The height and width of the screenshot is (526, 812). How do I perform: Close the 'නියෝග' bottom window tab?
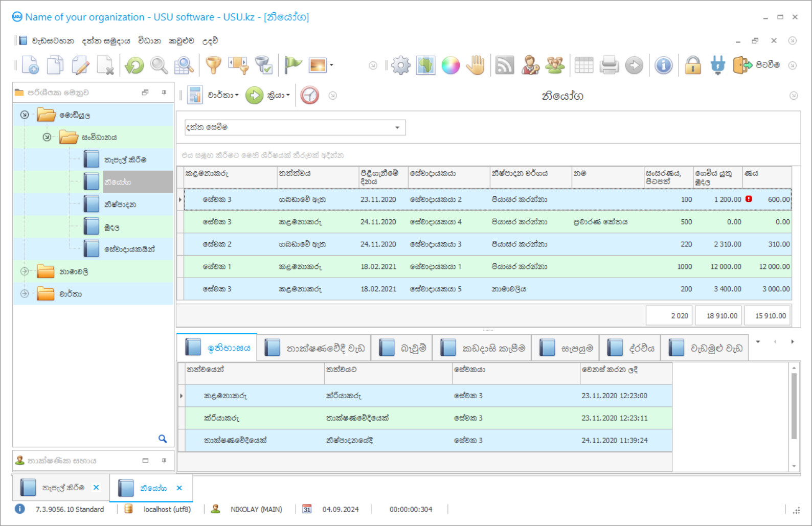pyautogui.click(x=179, y=488)
